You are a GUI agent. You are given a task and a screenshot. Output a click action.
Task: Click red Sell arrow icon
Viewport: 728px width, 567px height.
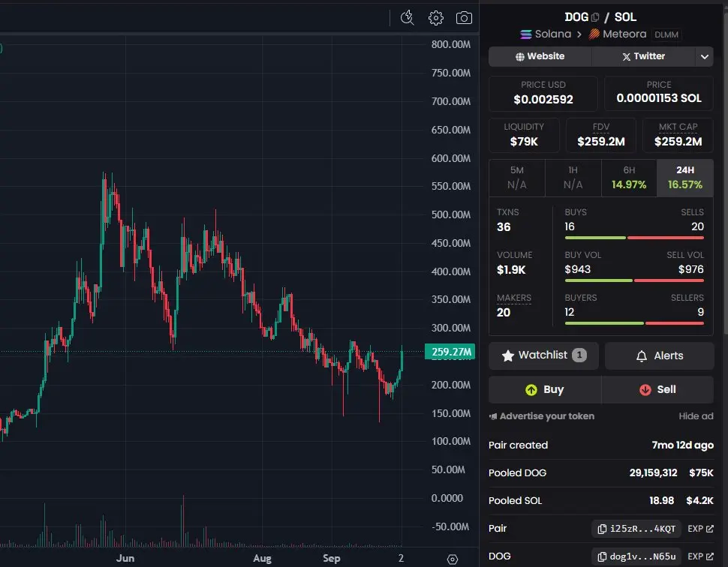click(x=645, y=390)
